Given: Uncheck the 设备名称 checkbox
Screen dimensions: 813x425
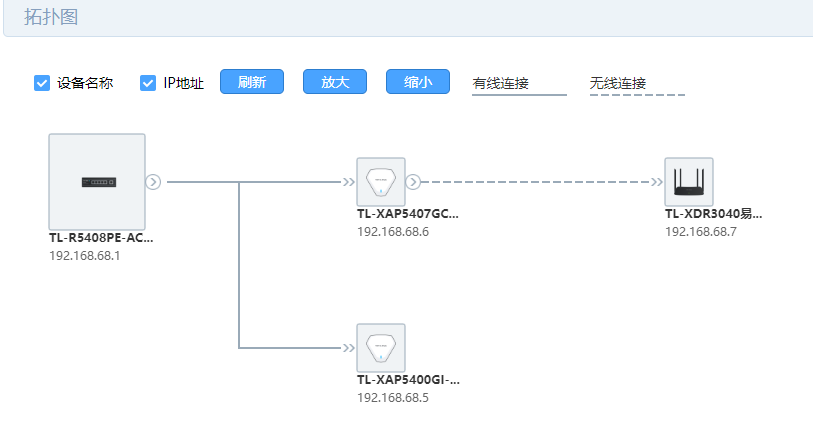Looking at the screenshot, I should point(41,83).
